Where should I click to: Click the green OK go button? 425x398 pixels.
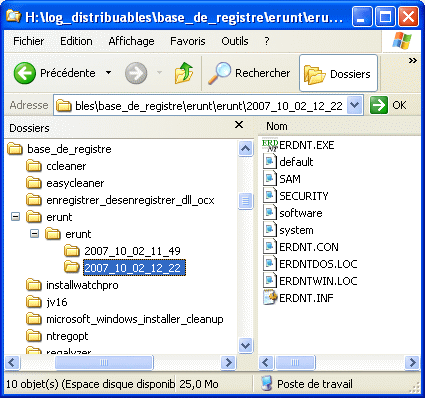379,105
